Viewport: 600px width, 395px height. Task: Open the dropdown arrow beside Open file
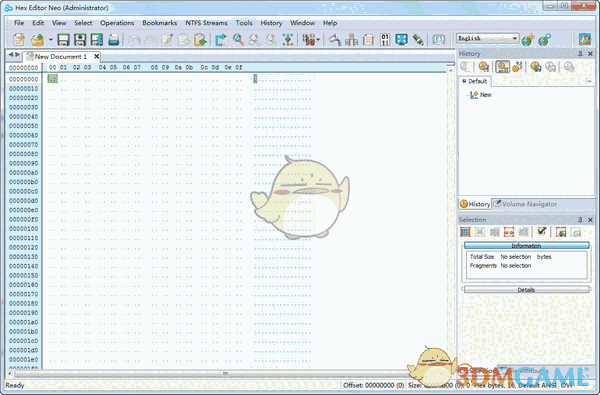coord(50,39)
